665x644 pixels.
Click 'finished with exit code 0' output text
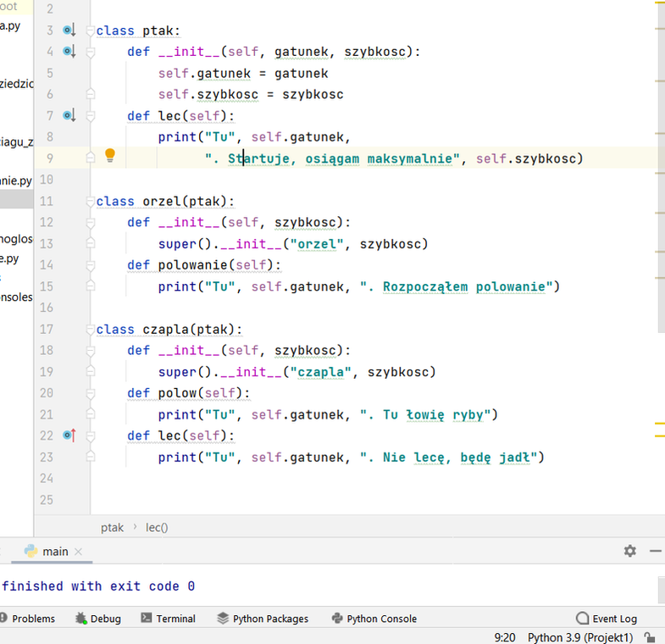click(x=98, y=586)
